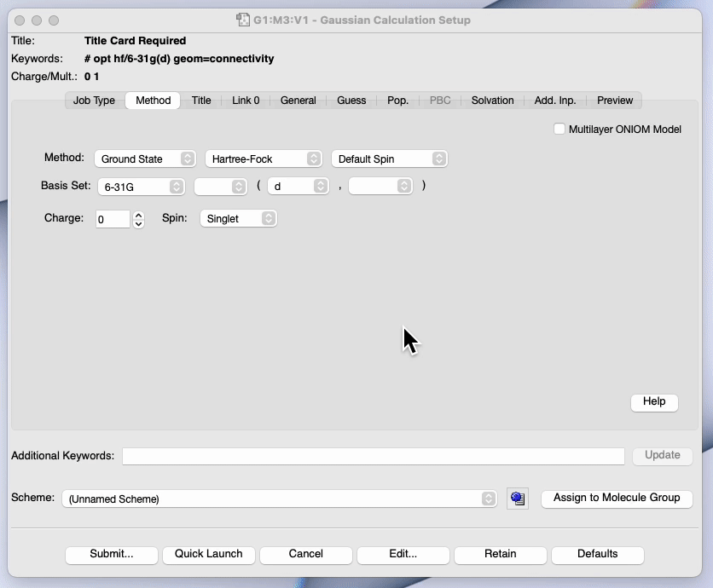
Task: Open the empty diffuse-function dropdown after 6-31G
Action: (x=221, y=187)
